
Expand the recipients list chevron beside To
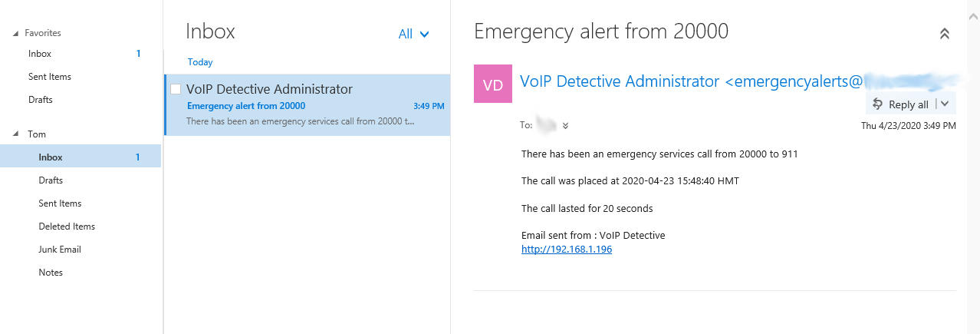point(566,126)
